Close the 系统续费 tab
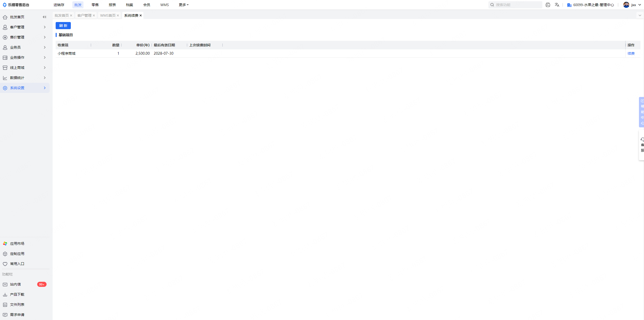 pos(141,15)
